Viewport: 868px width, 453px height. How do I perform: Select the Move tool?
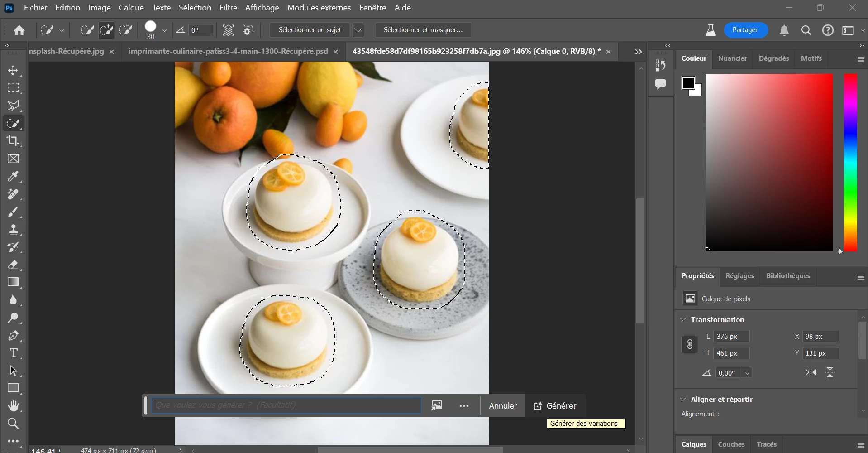point(13,71)
